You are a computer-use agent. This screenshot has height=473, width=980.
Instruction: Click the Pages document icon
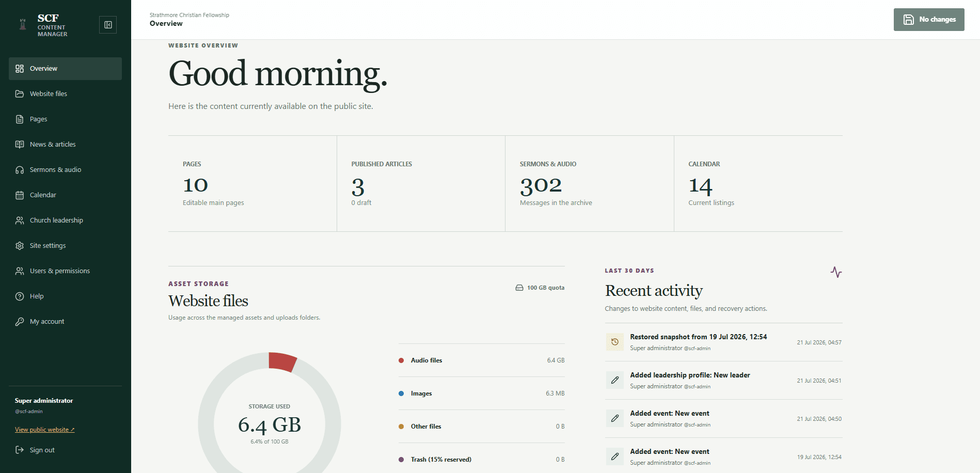click(x=20, y=119)
